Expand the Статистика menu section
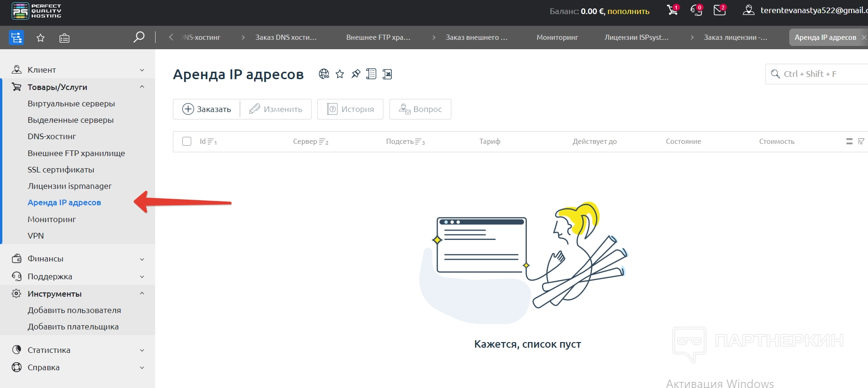The width and height of the screenshot is (868, 388). [x=77, y=350]
